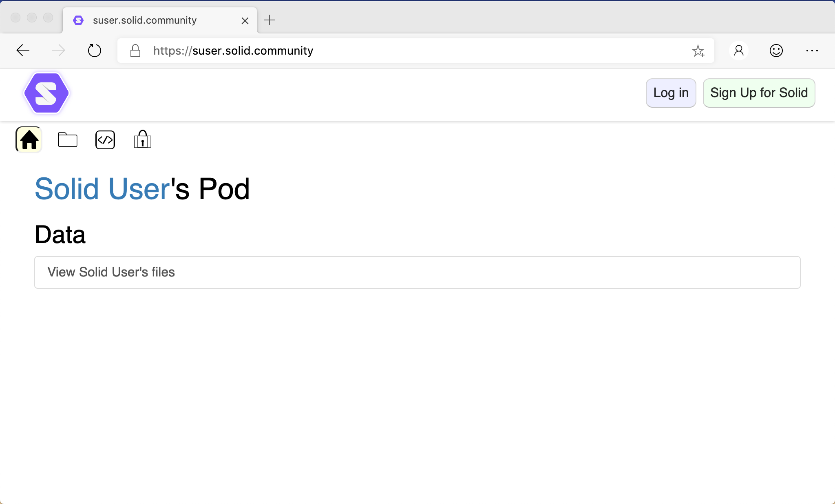The width and height of the screenshot is (835, 504).
Task: Add page to favorites with star icon
Action: 698,51
